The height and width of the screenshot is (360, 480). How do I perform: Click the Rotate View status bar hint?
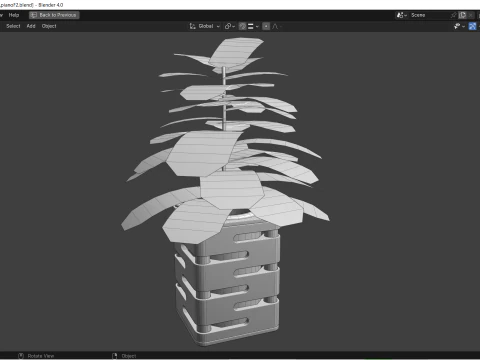(x=36, y=356)
